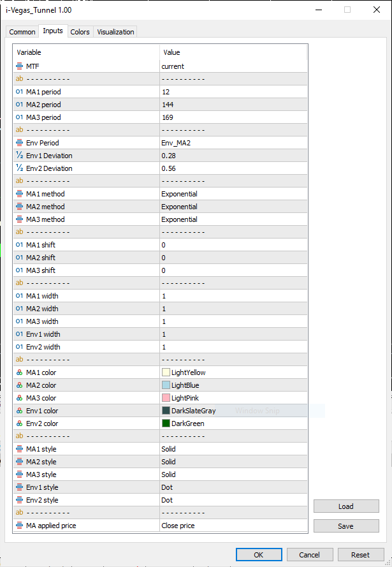The width and height of the screenshot is (392, 567).
Task: Click the Load button
Action: (x=345, y=506)
